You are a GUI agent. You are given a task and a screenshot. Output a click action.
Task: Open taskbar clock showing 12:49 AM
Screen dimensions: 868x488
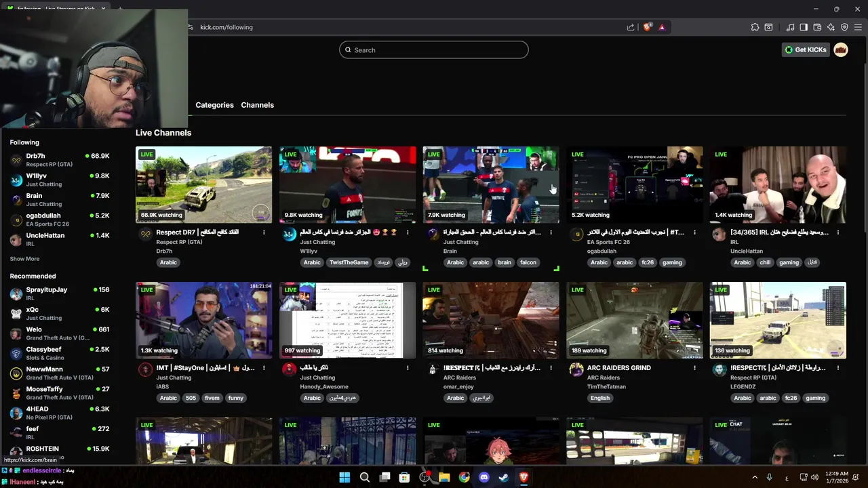[x=837, y=477]
